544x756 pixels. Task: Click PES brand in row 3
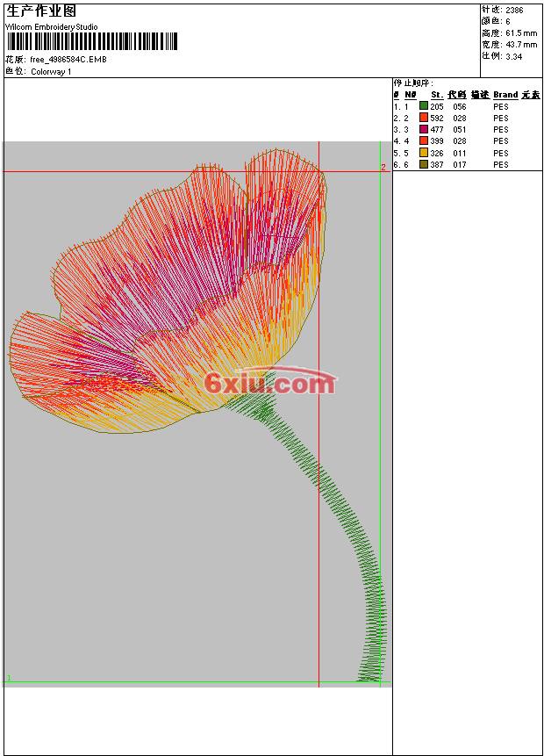pos(501,130)
